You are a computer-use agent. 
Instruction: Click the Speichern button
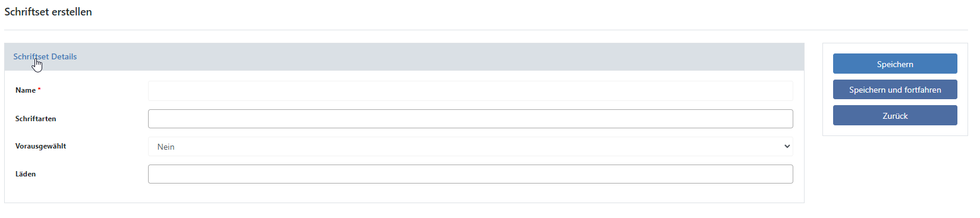(895, 64)
